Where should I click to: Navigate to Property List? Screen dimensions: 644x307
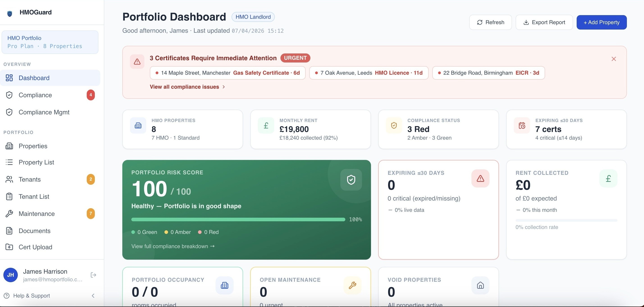pos(50,162)
